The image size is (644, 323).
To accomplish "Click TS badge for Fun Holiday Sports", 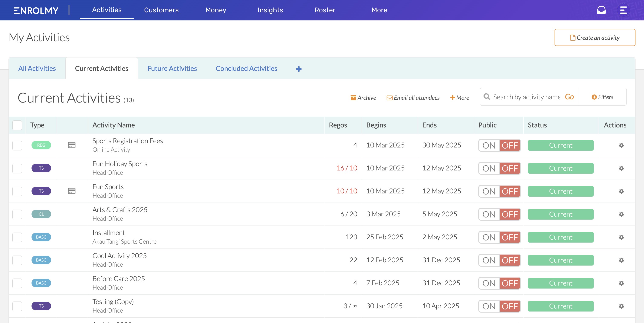I will click(41, 168).
